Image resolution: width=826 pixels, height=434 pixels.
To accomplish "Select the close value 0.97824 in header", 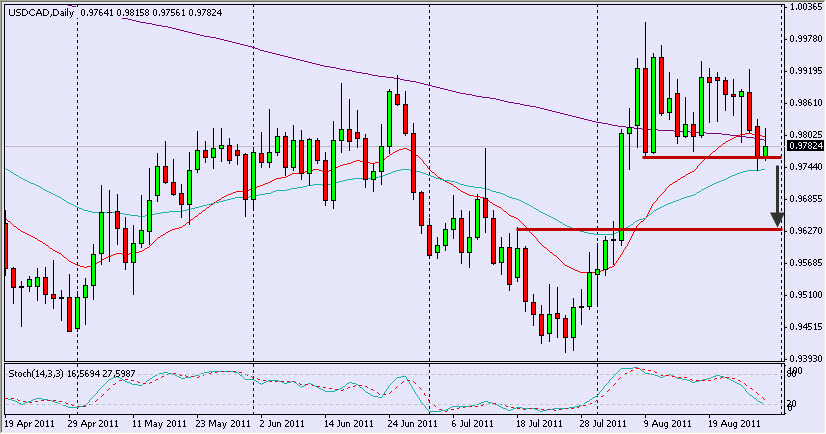I will pyautogui.click(x=205, y=13).
